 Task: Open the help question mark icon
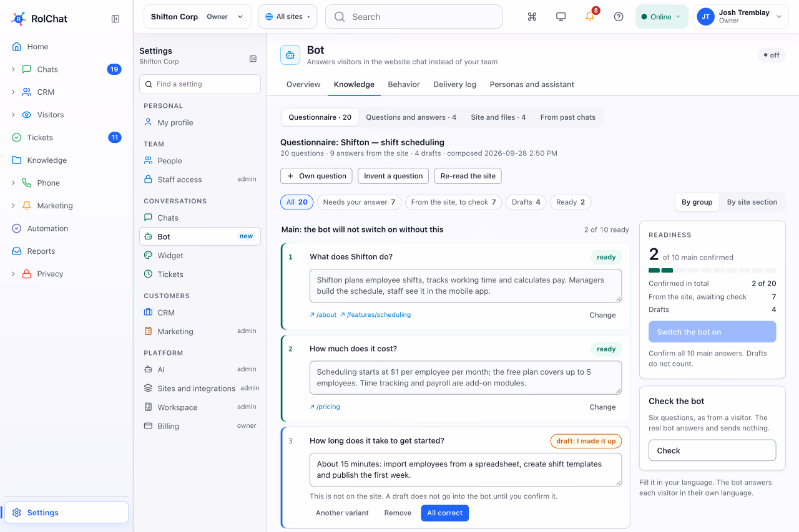pyautogui.click(x=619, y=17)
